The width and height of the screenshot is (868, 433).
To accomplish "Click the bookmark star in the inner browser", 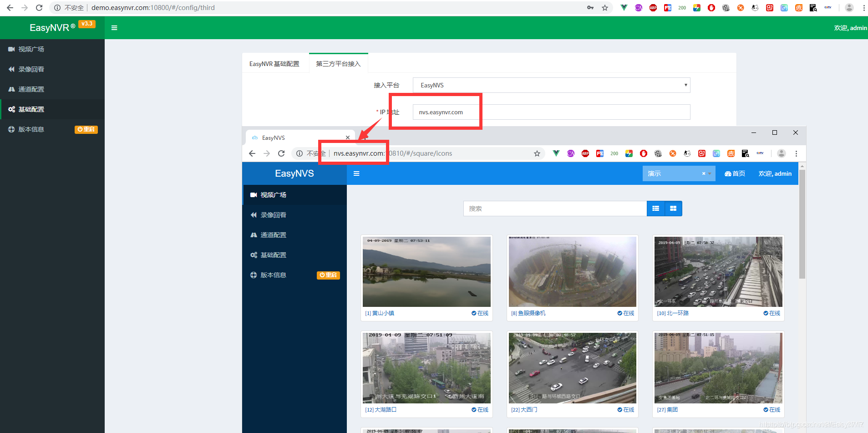I will coord(537,153).
